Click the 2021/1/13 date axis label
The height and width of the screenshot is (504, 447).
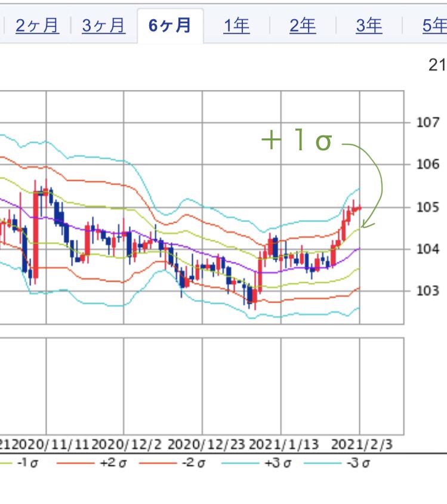[283, 444]
